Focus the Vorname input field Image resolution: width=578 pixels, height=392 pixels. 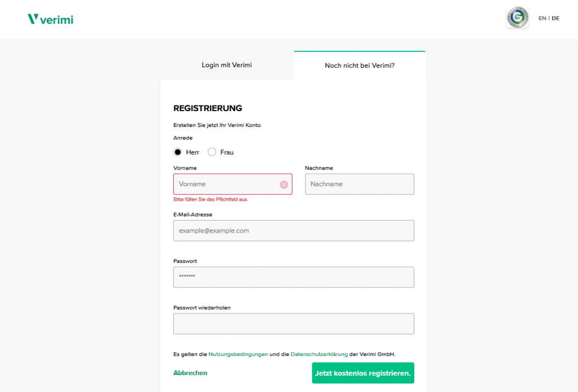(x=226, y=184)
